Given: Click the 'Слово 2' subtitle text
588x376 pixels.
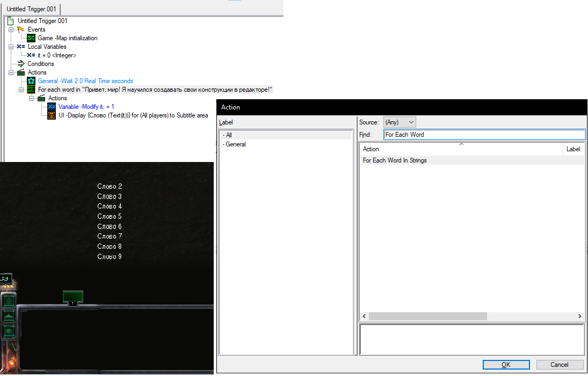Looking at the screenshot, I should pyautogui.click(x=110, y=187).
